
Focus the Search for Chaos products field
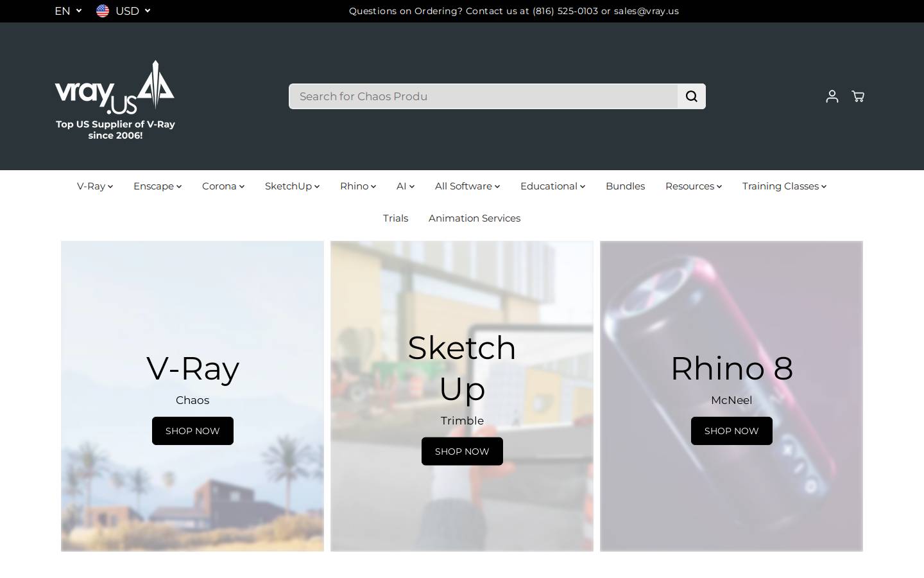click(x=483, y=96)
